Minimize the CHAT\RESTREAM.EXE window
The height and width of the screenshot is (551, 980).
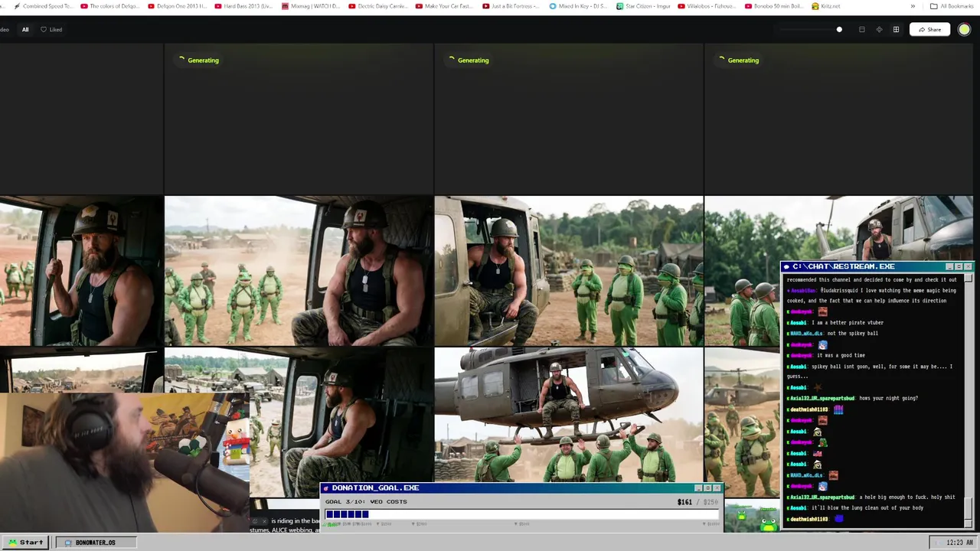coord(949,266)
